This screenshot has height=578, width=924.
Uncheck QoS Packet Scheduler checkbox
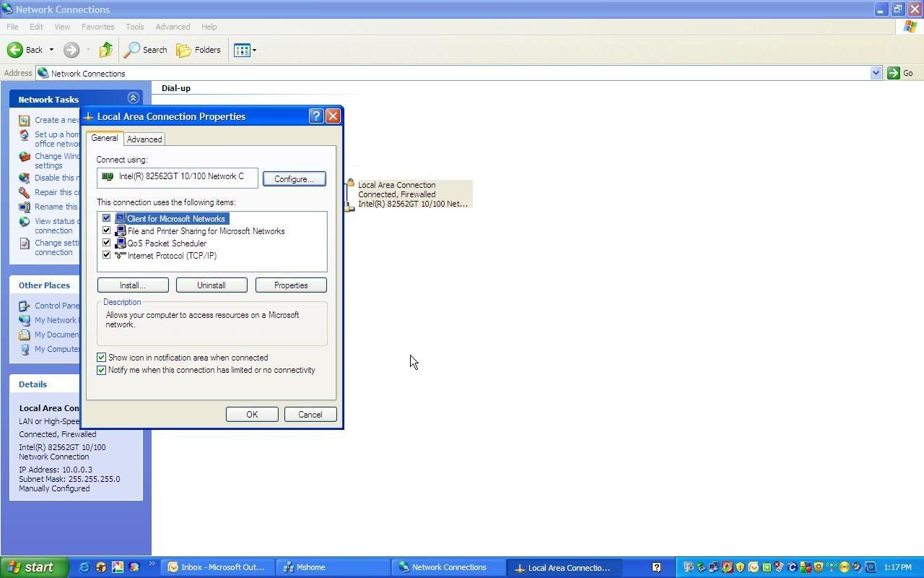point(106,243)
